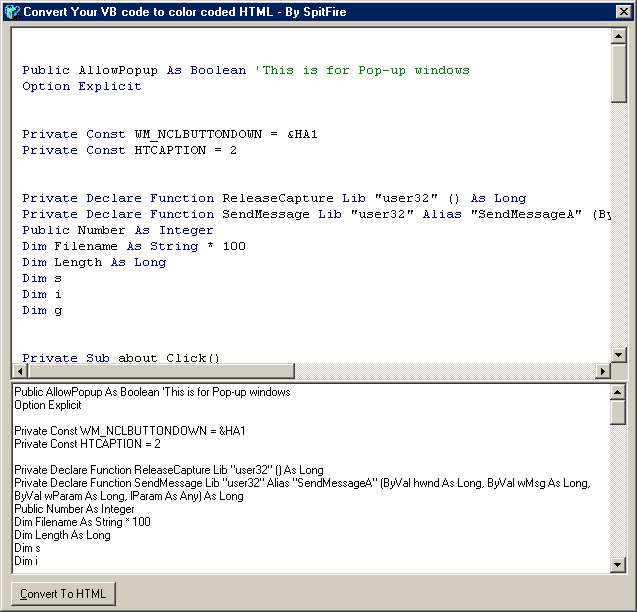Screen dimensions: 637x612
Task: Place cursor on 'Option Explicit' in lower text box
Action: [49, 405]
